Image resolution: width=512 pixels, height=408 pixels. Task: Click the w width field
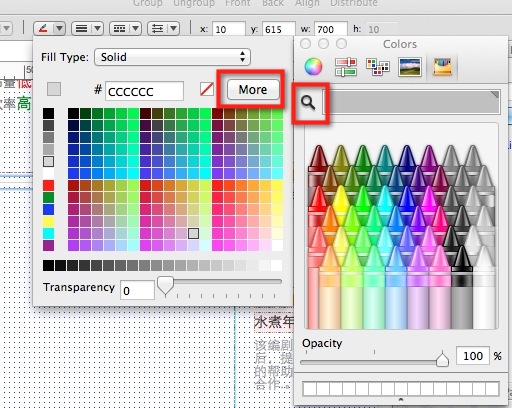tap(331, 29)
